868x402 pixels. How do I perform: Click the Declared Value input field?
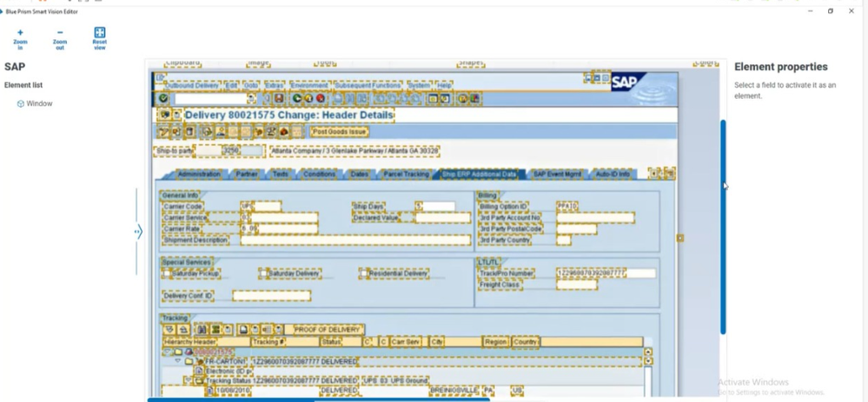click(x=443, y=217)
